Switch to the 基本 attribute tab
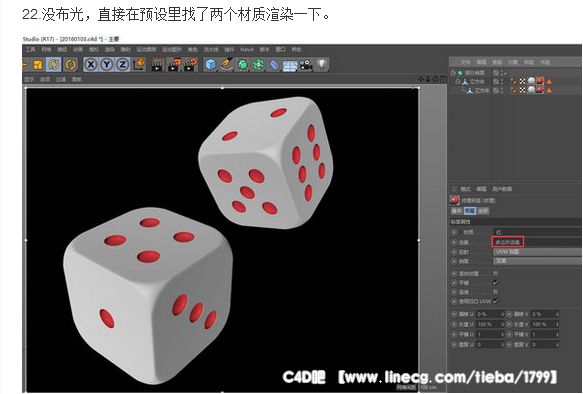This screenshot has width=583, height=394. pyautogui.click(x=456, y=211)
